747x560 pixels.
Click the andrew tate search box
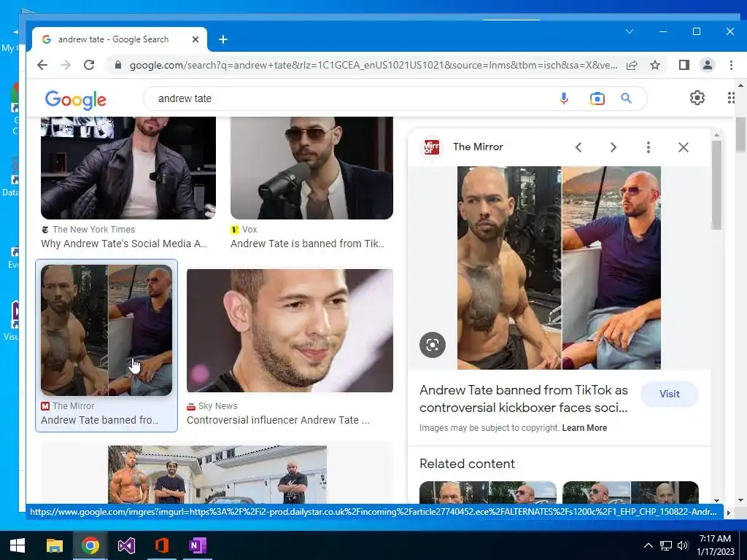coord(352,98)
